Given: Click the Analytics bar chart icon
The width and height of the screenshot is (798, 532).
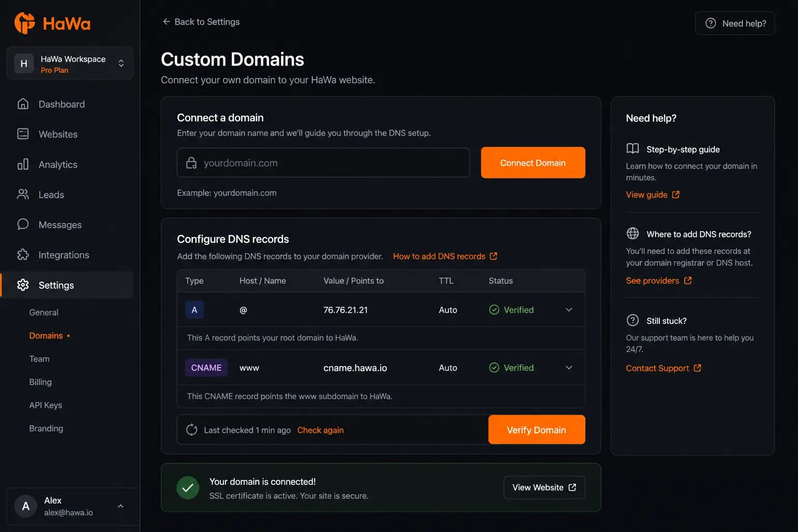Looking at the screenshot, I should point(23,164).
